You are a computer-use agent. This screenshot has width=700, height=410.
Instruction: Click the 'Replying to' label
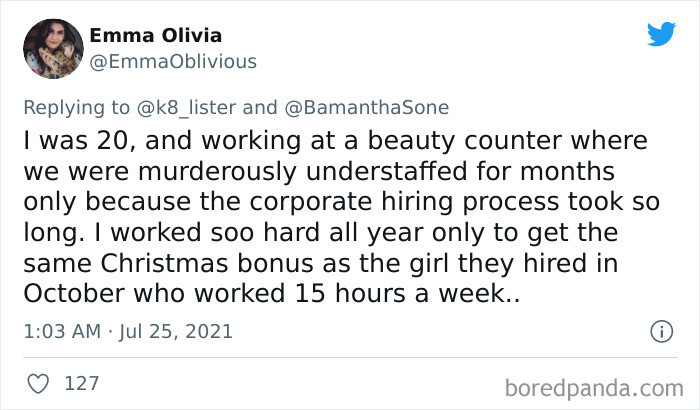coord(78,107)
